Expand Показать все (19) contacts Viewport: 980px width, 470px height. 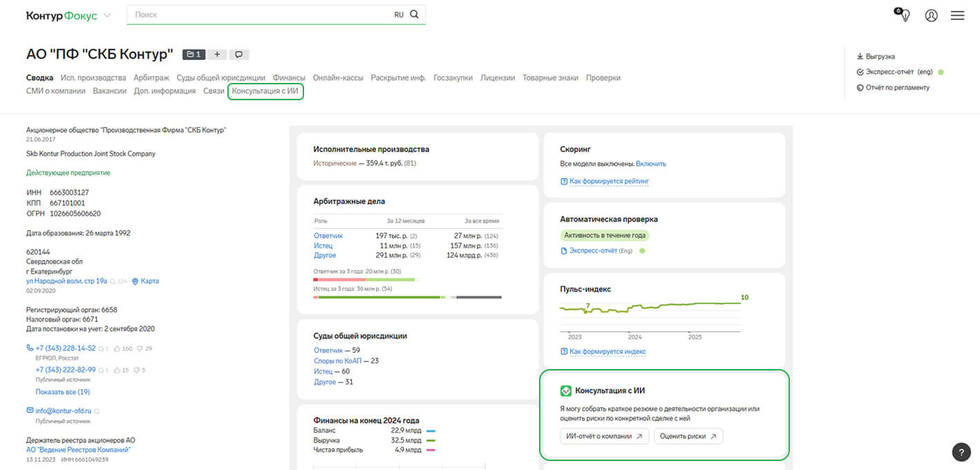click(63, 392)
